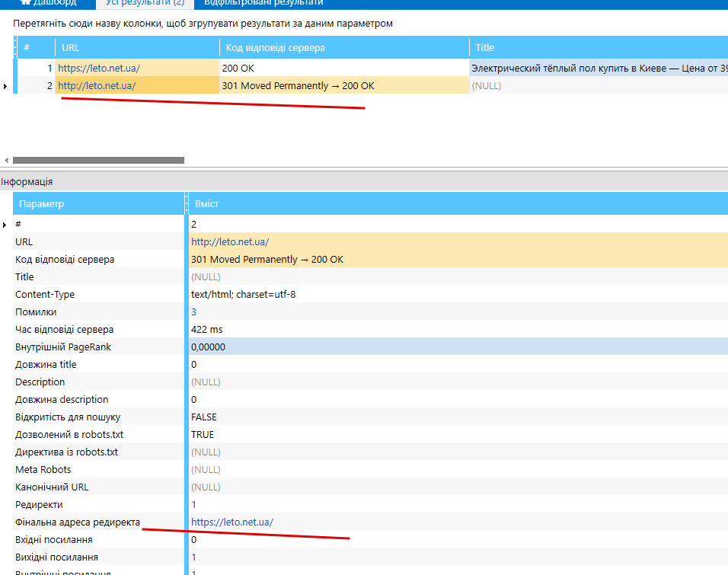The image size is (728, 575).
Task: Click the Помилки value 3 link
Action: coord(193,312)
